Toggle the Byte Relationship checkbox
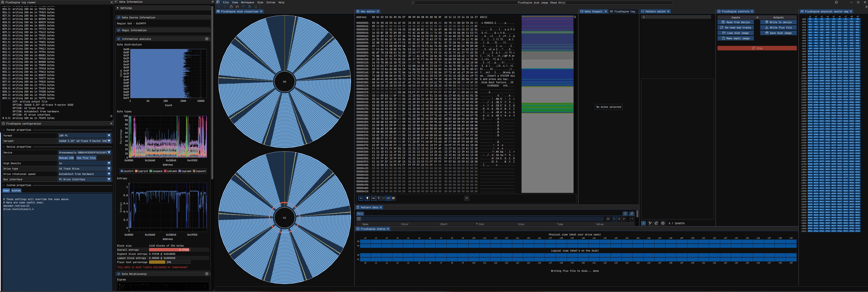868x292 pixels. (x=119, y=274)
